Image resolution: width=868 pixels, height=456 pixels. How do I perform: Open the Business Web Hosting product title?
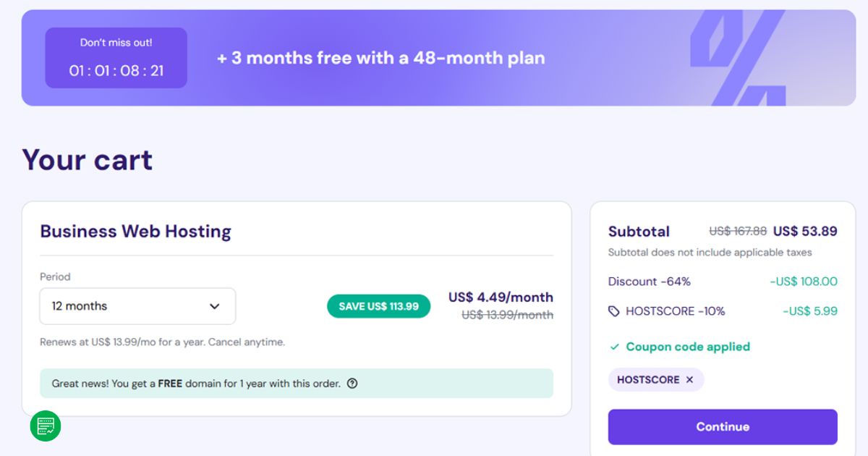pos(135,231)
